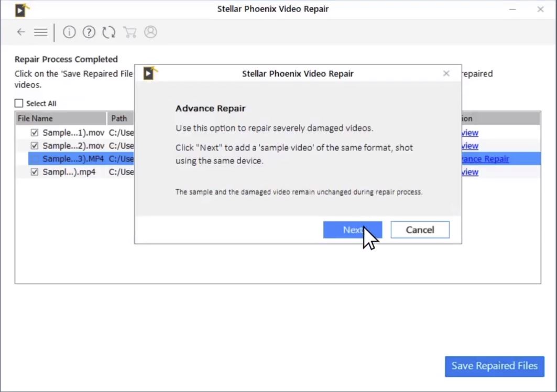Open the help question mark icon
Screen dimensions: 557x392
pyautogui.click(x=89, y=32)
